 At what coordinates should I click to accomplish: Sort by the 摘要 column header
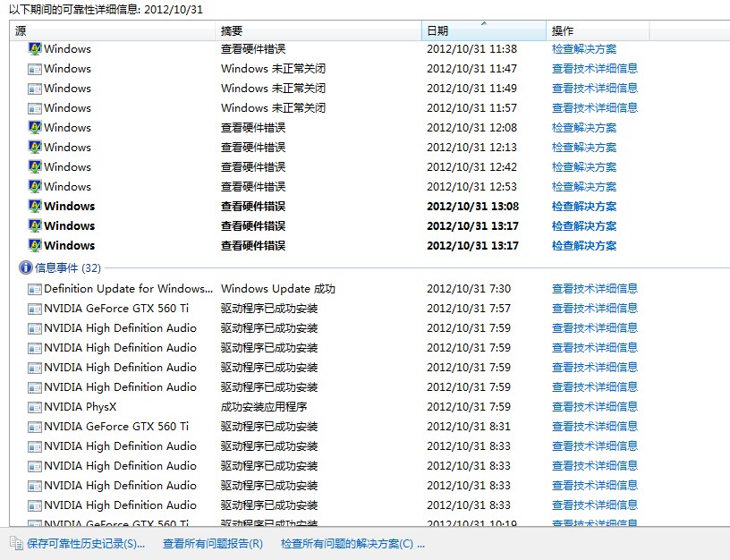[318, 30]
